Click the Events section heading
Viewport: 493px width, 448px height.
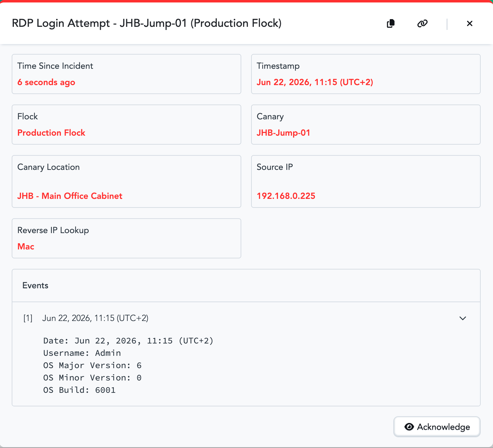pyautogui.click(x=35, y=286)
